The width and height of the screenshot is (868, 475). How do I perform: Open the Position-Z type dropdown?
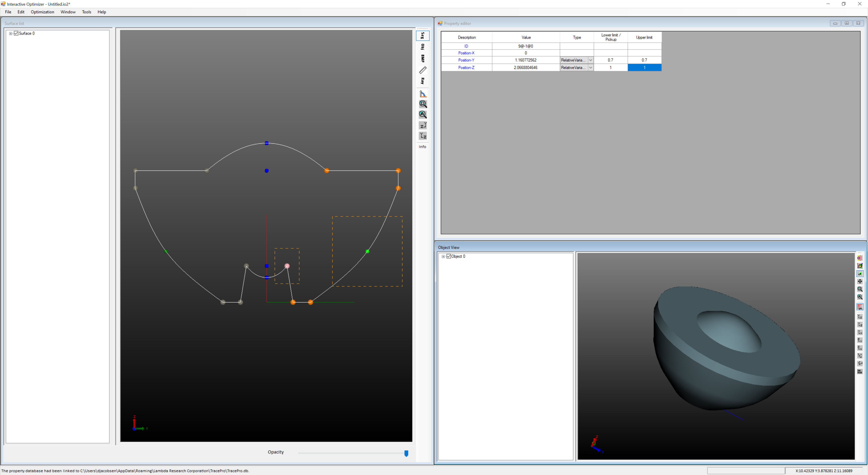[591, 67]
